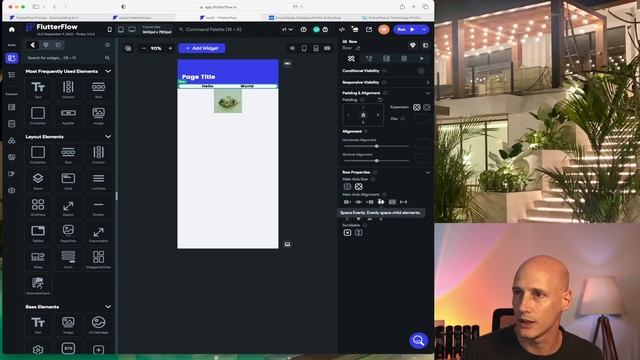Add a Container from Layout Elements

coord(38,154)
